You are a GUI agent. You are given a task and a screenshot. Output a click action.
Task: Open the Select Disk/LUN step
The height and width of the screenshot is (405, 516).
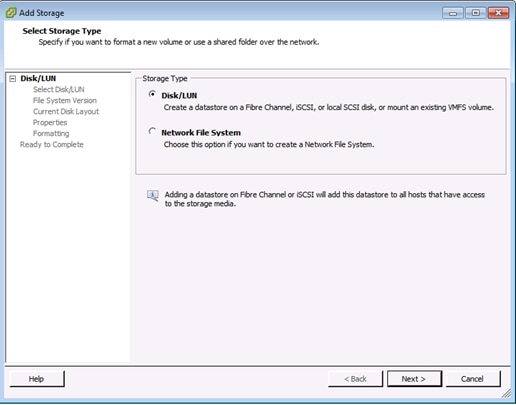coord(59,89)
